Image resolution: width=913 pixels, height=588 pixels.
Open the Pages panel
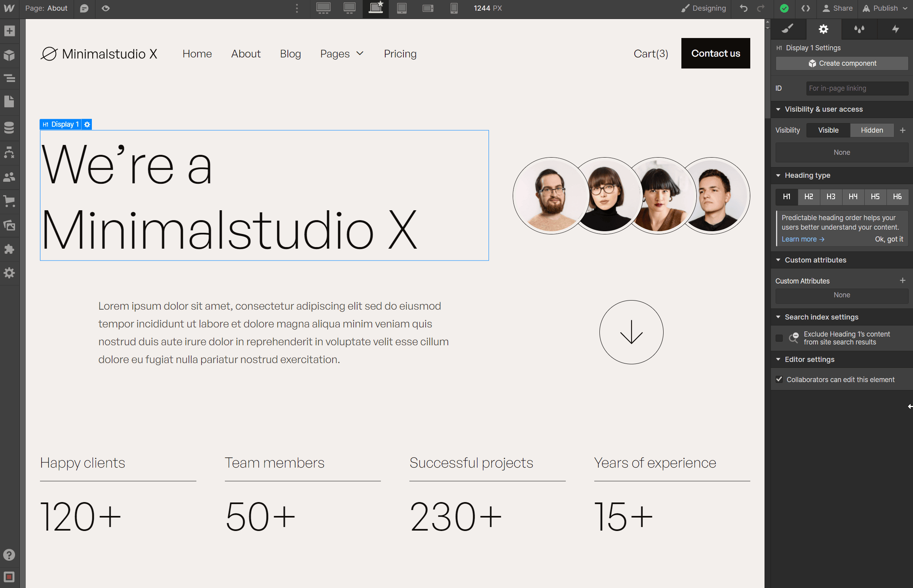9,101
